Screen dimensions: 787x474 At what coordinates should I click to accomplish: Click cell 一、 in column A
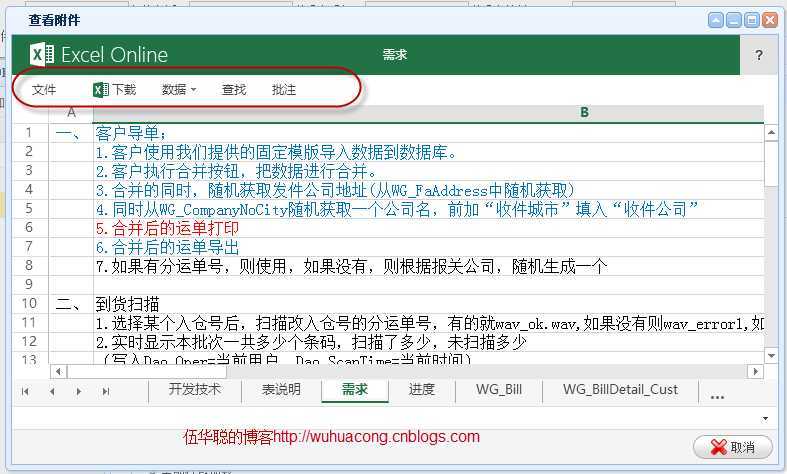click(x=67, y=134)
